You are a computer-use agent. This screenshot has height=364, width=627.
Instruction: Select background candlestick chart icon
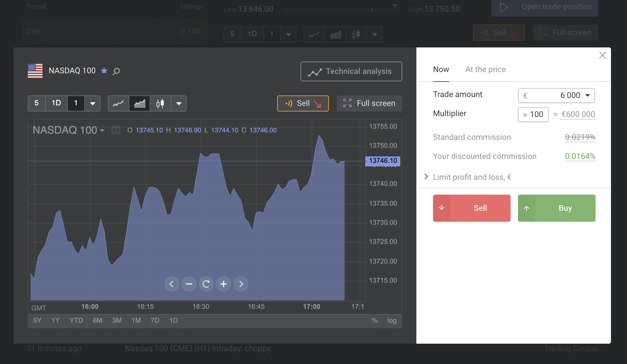tap(356, 34)
